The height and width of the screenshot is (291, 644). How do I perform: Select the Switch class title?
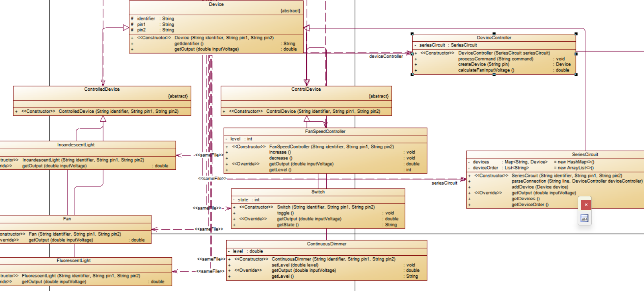pos(318,192)
